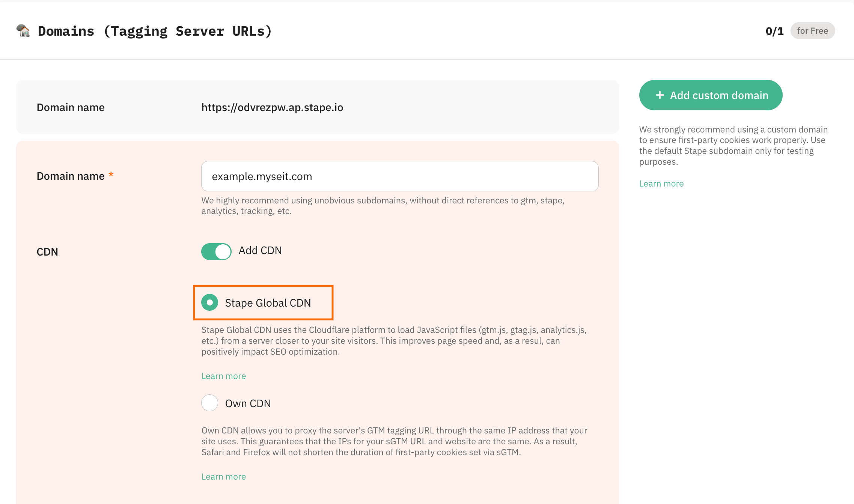Select the Stape Global CDN radio button
The height and width of the screenshot is (504, 854).
point(209,302)
